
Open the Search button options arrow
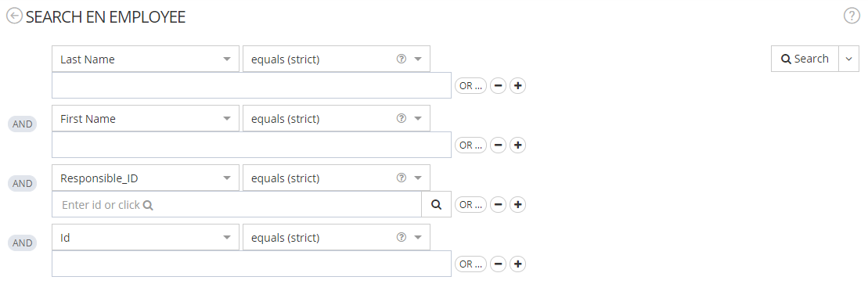(x=849, y=59)
